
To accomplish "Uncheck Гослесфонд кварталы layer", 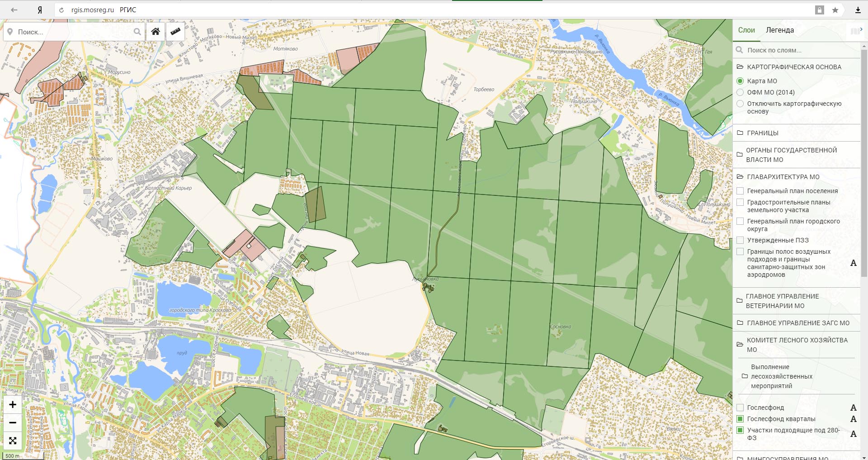I will click(x=740, y=419).
